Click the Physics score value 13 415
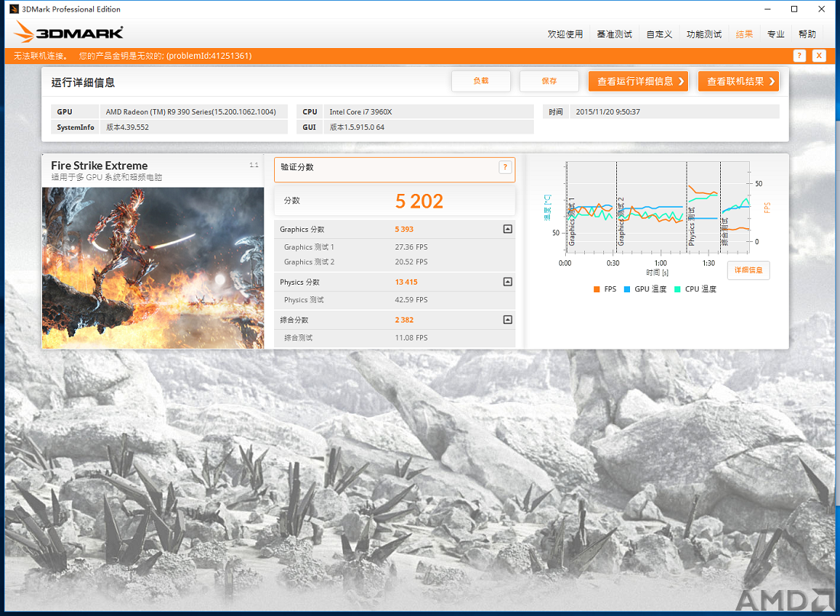840x616 pixels. click(406, 282)
